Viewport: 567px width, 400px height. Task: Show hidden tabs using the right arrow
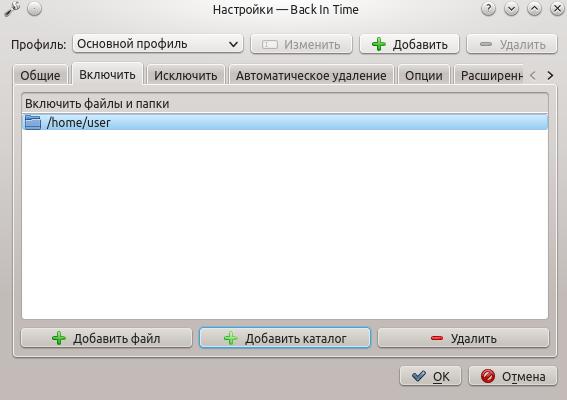[550, 75]
